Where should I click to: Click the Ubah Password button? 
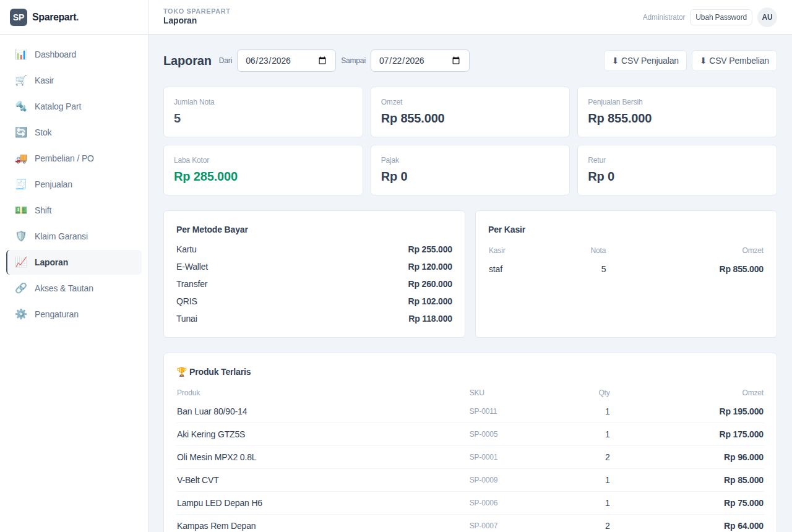click(x=721, y=17)
